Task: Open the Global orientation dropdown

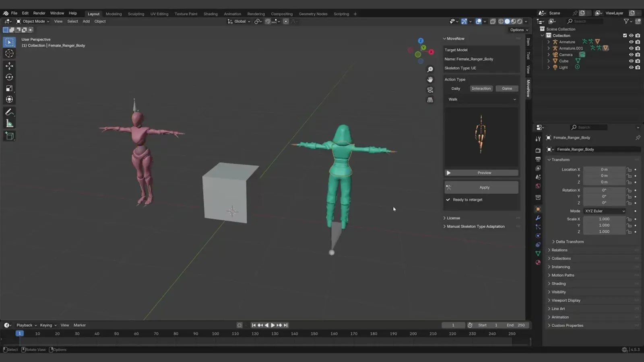Action: click(239, 21)
